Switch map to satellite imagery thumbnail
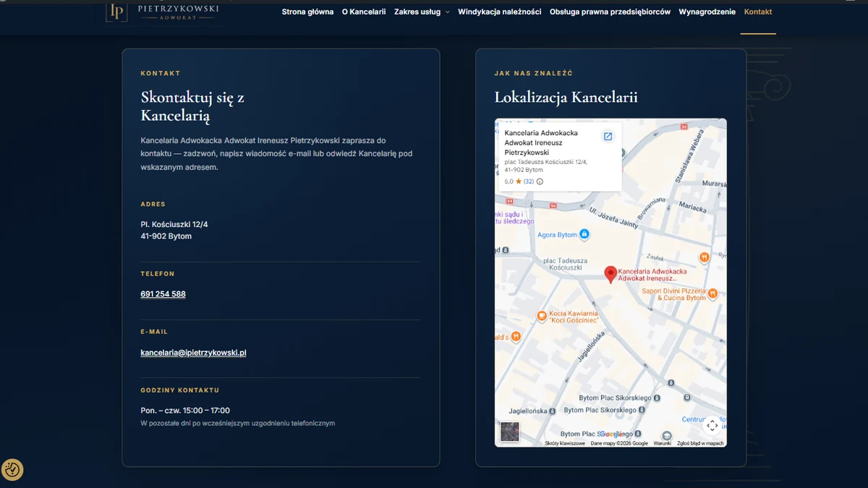 509,432
